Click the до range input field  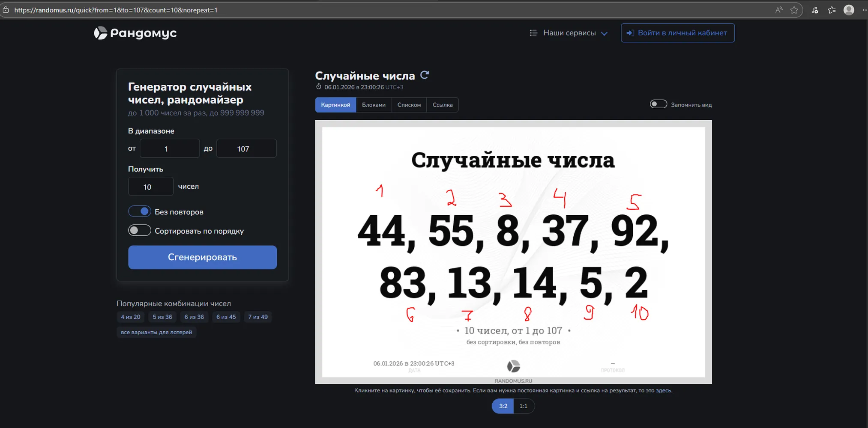246,149
